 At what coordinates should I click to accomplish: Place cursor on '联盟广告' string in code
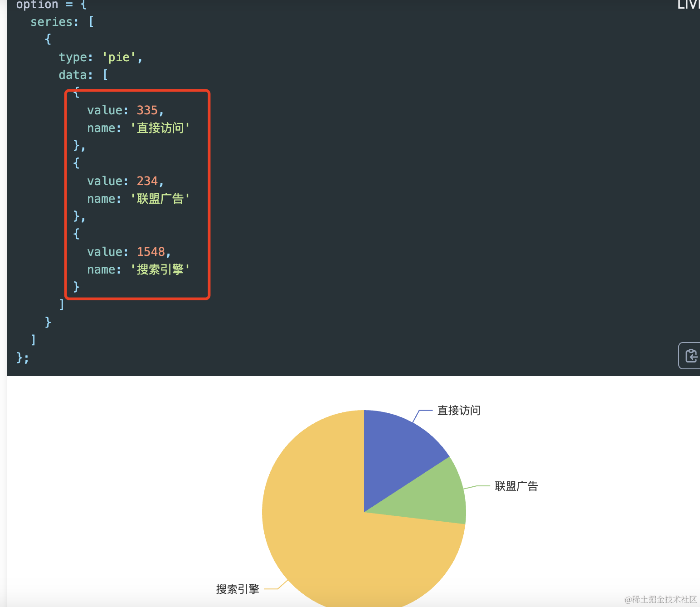tap(160, 199)
